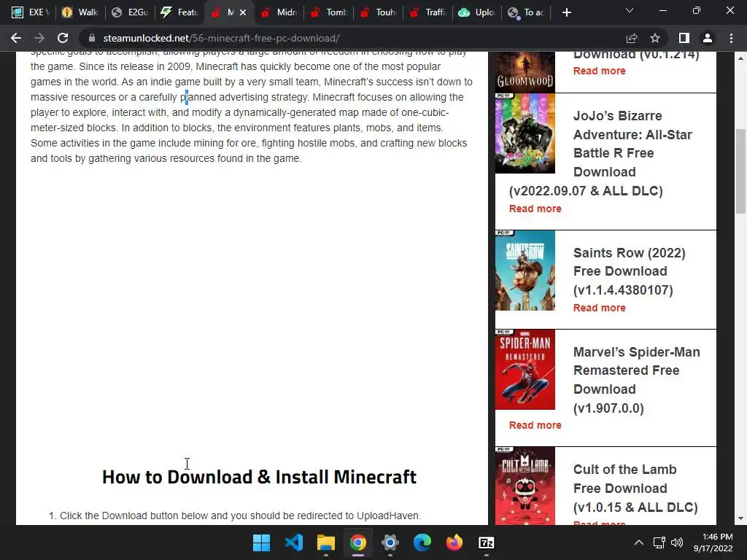Open JoJo's Bizarre Adventure All-Star Battle title link

click(x=601, y=153)
